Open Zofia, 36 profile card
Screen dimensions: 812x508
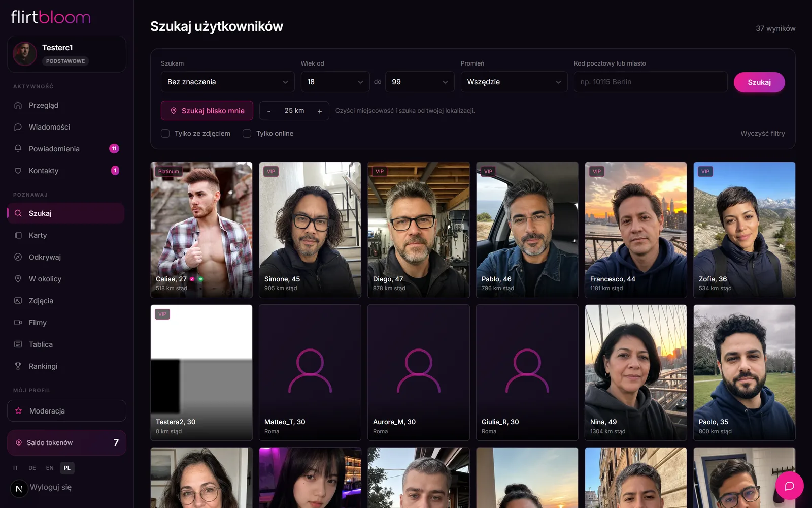point(745,230)
